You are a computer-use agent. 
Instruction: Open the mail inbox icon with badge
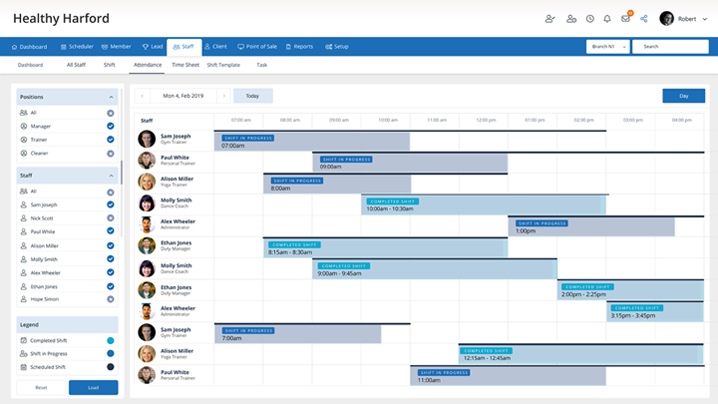[626, 18]
